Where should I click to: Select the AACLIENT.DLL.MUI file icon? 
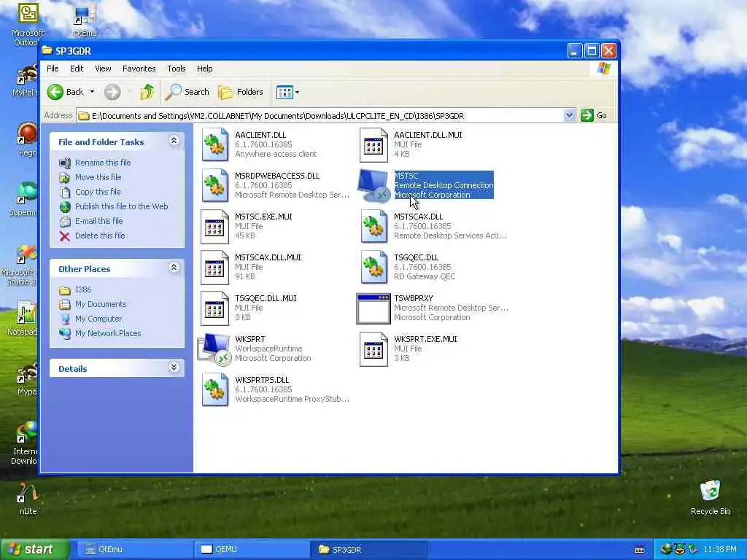click(x=373, y=144)
